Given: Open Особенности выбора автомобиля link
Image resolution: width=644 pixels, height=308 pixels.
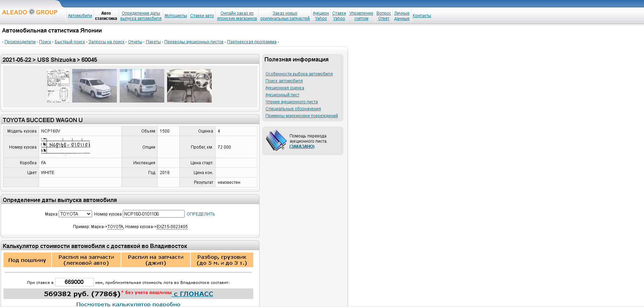Looking at the screenshot, I should pos(299,74).
